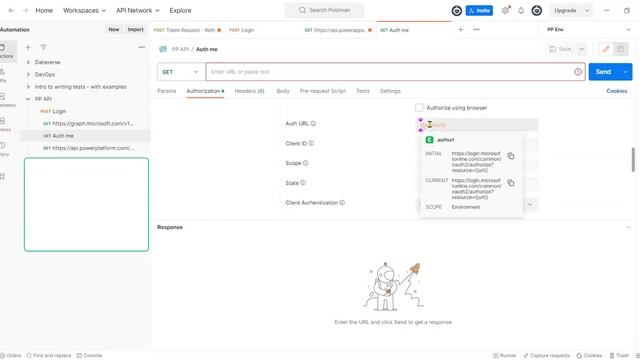Screen dimensions: 640x360
Task: Open Explore in top navigation
Action: [180, 11]
